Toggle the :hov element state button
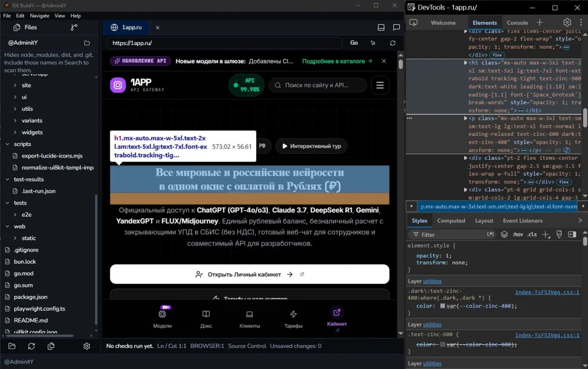Image resolution: width=588 pixels, height=369 pixels. 518,235
